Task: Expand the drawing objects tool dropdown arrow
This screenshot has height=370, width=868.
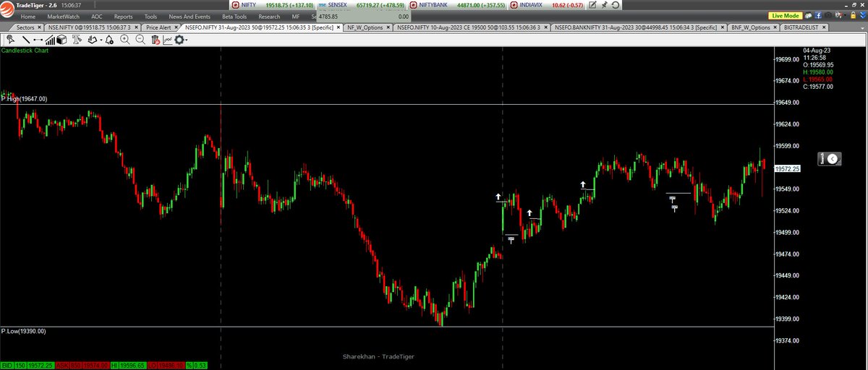Action: click(x=101, y=40)
